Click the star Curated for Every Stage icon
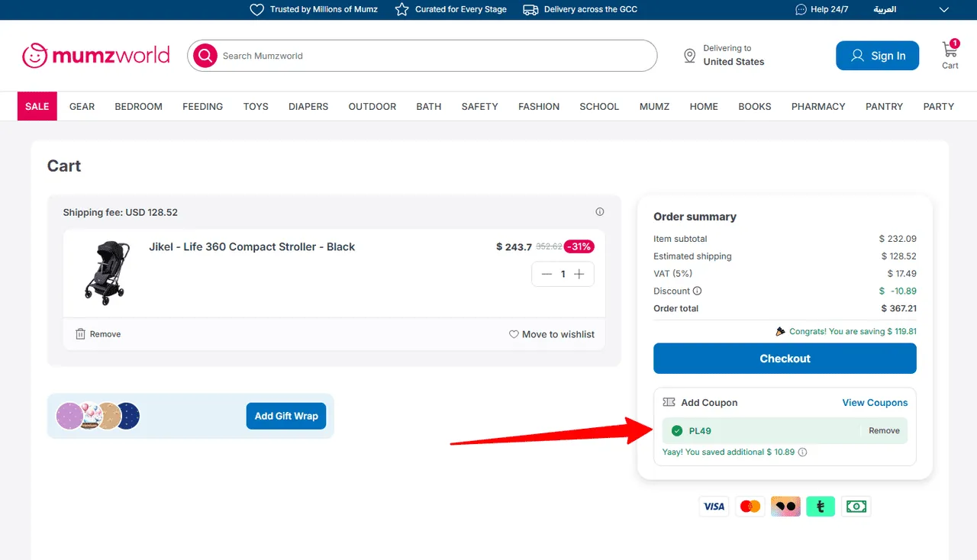The height and width of the screenshot is (560, 977). (402, 10)
